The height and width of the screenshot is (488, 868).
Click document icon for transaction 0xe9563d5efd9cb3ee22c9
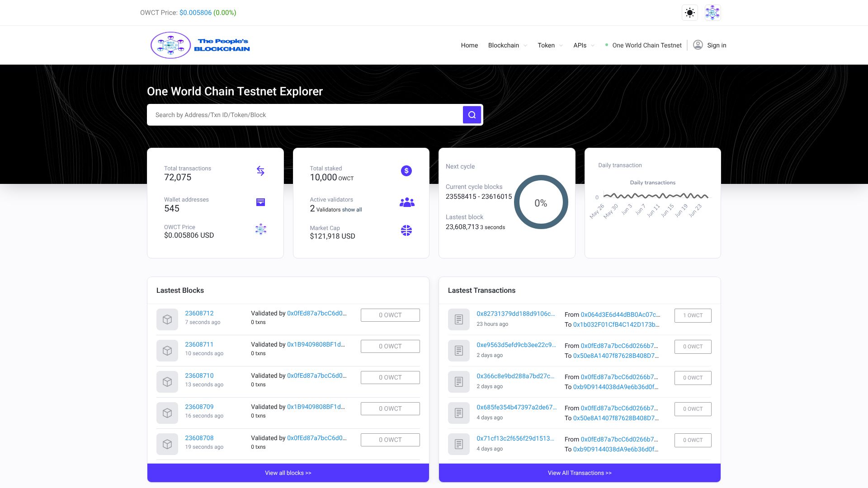459,351
